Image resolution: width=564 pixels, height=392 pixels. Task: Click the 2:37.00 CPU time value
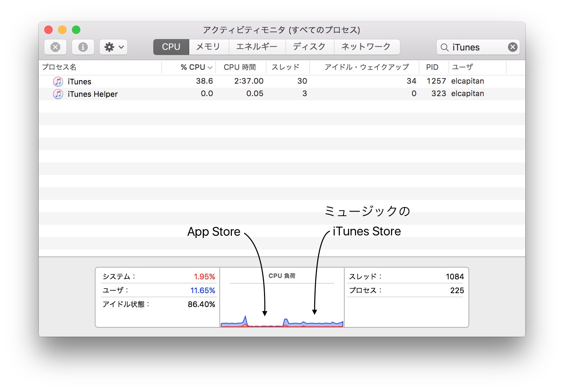coord(249,81)
